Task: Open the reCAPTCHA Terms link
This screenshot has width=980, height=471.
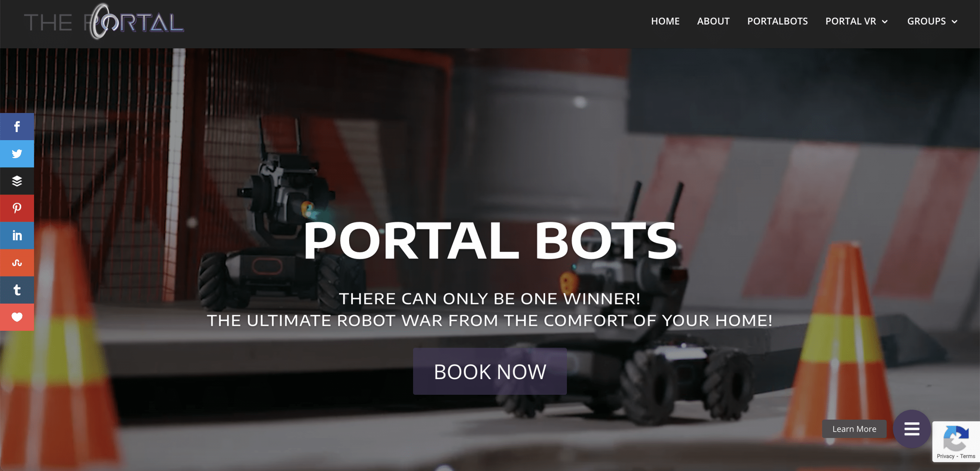Action: pos(967,456)
